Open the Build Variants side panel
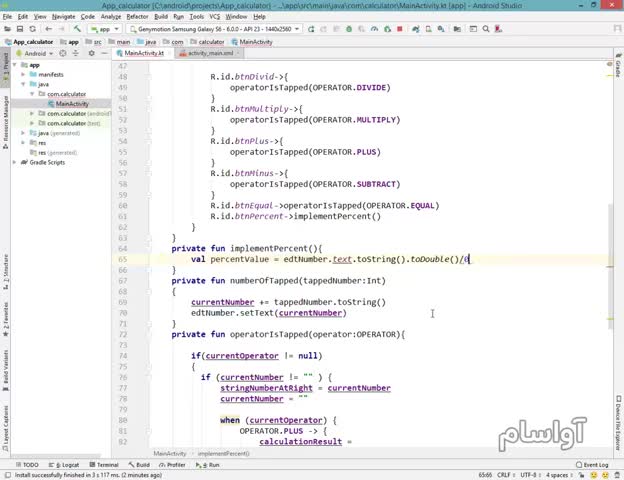 (5, 364)
